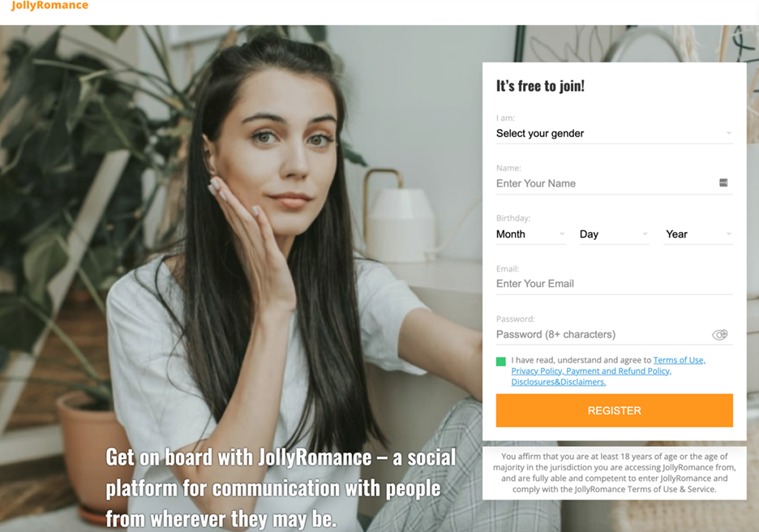Screen dimensions: 759x532
Task: Click the Month dropdown chevron
Action: (x=561, y=234)
